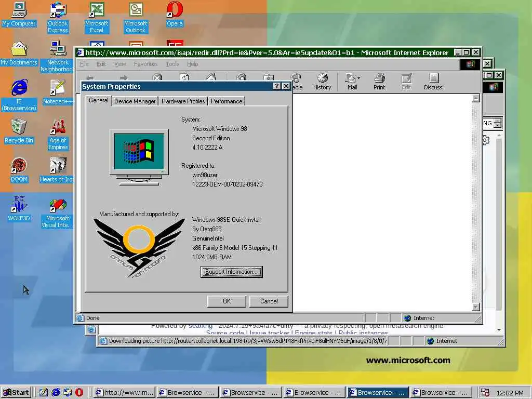
Task: Select the Microsoft Outlook desktop shortcut
Action: (136, 18)
